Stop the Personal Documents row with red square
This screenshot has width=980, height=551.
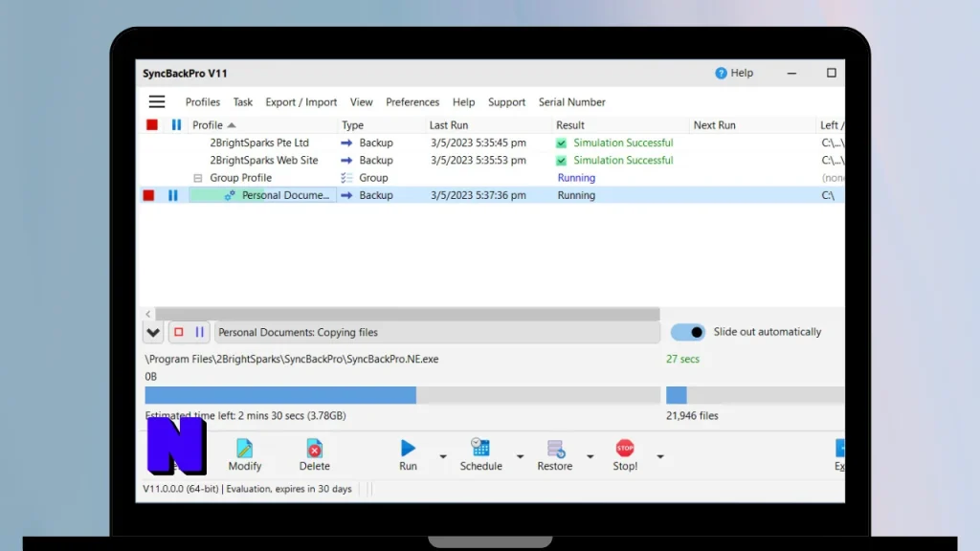click(148, 195)
